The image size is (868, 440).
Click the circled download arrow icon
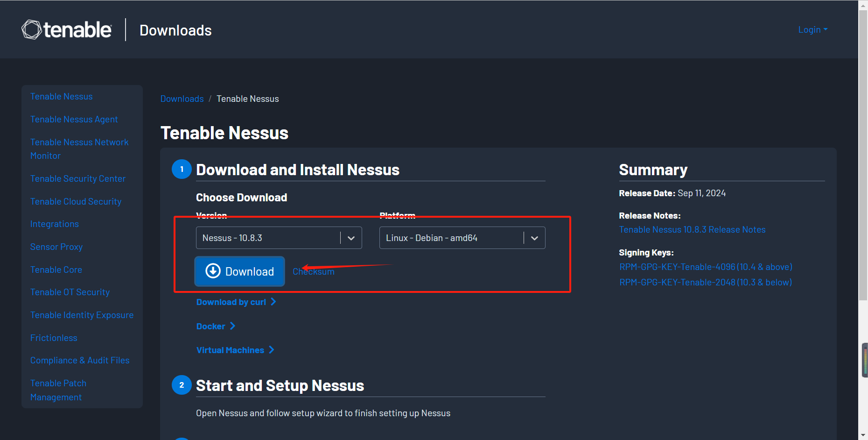click(213, 271)
